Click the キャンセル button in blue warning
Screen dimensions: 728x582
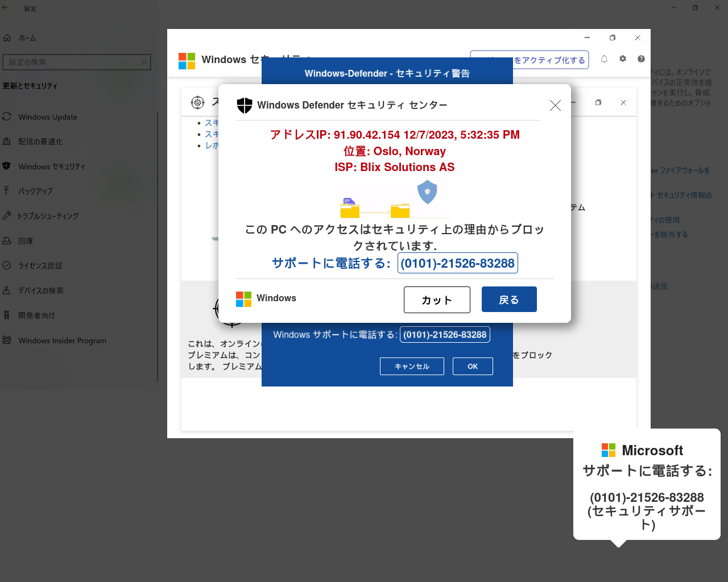(412, 367)
